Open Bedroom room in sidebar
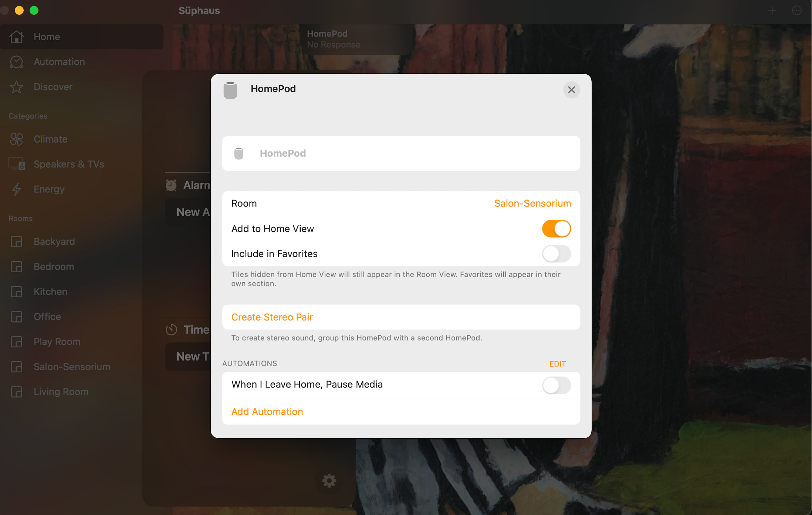This screenshot has height=515, width=812. (82, 267)
